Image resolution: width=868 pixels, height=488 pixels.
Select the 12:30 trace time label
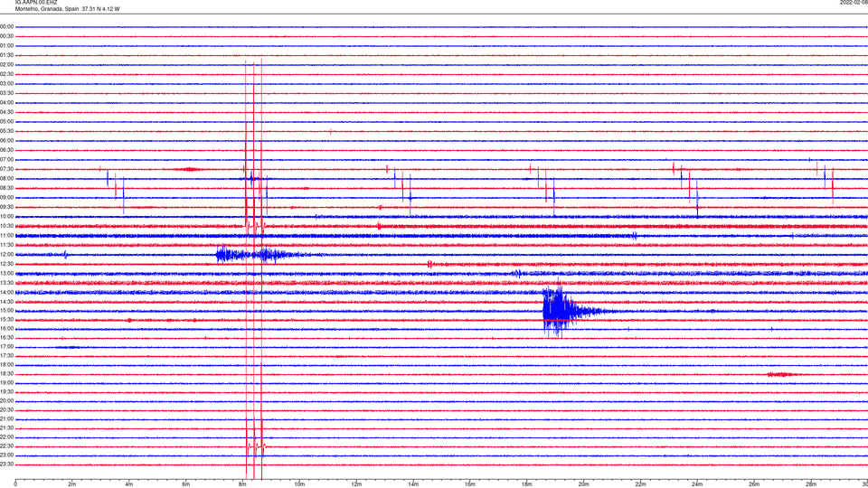[6, 264]
